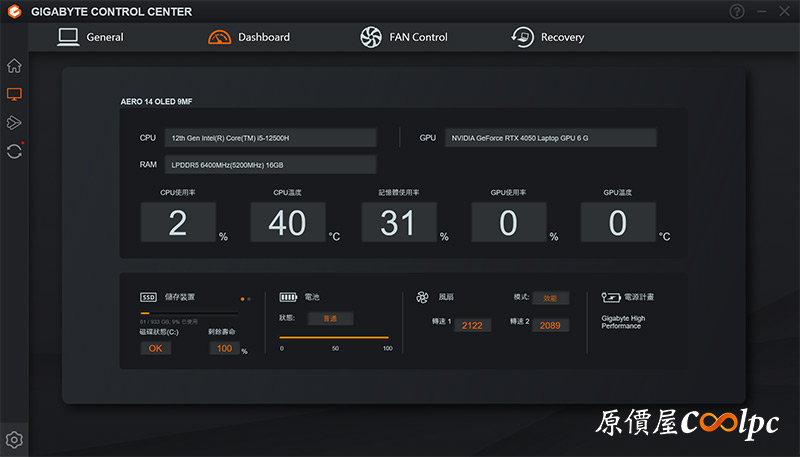The height and width of the screenshot is (457, 800).
Task: Click the update sync sidebar icon
Action: point(14,151)
